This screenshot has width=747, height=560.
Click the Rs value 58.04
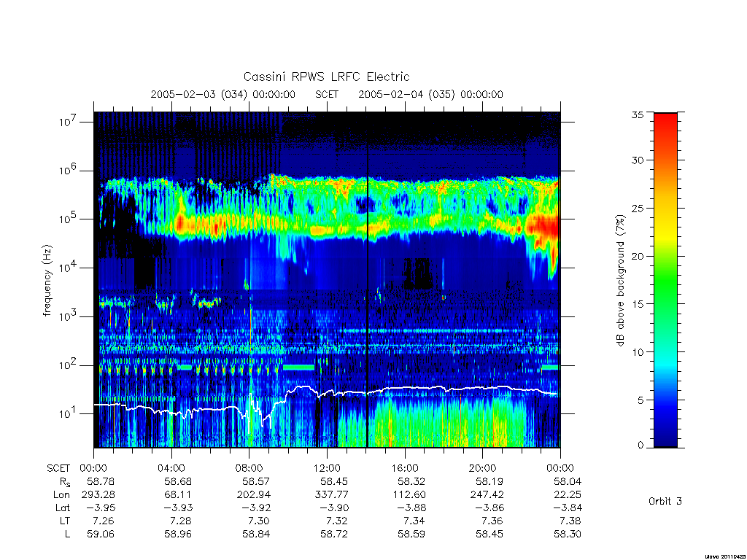point(568,481)
